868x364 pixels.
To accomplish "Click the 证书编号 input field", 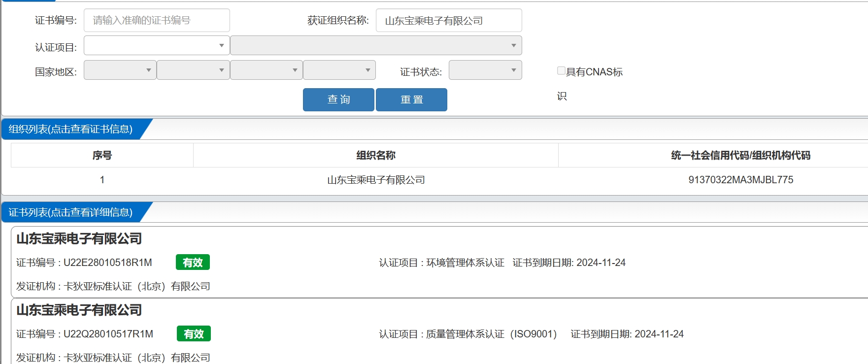I will click(x=157, y=20).
